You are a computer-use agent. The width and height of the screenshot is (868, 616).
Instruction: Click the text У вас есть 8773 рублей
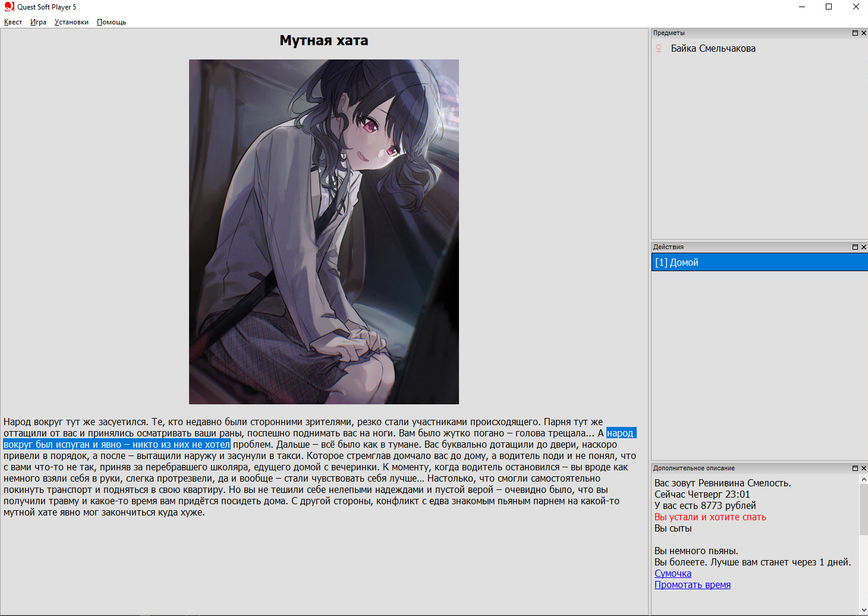[x=705, y=505]
